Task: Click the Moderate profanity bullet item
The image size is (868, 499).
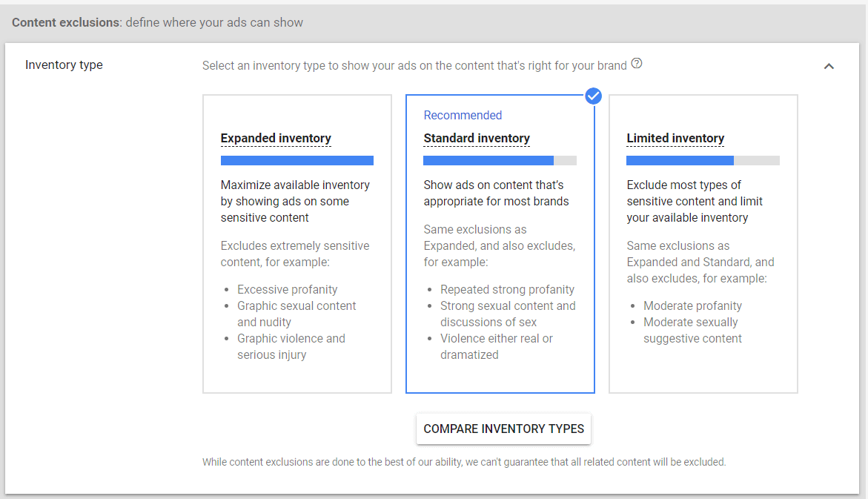Action: [692, 305]
